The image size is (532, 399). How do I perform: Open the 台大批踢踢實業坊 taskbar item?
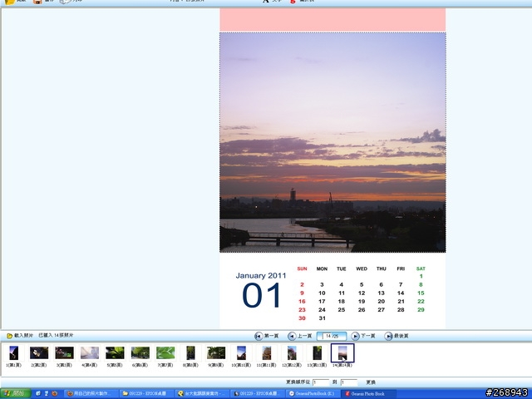(x=203, y=393)
